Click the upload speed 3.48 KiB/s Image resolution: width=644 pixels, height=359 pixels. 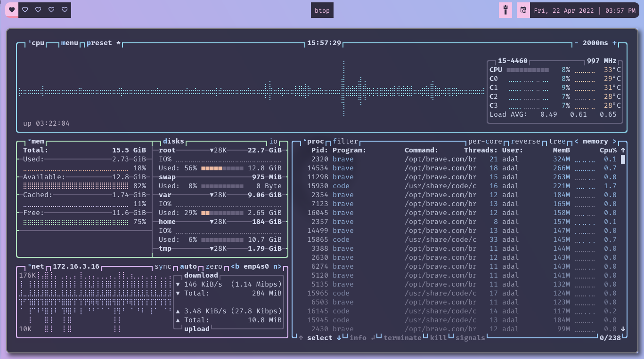[205, 311]
